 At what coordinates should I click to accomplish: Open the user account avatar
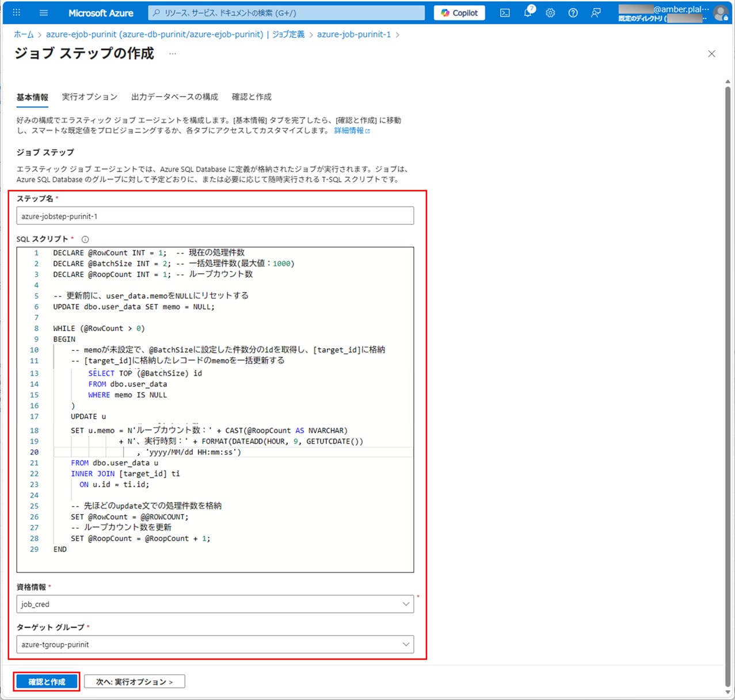720,13
